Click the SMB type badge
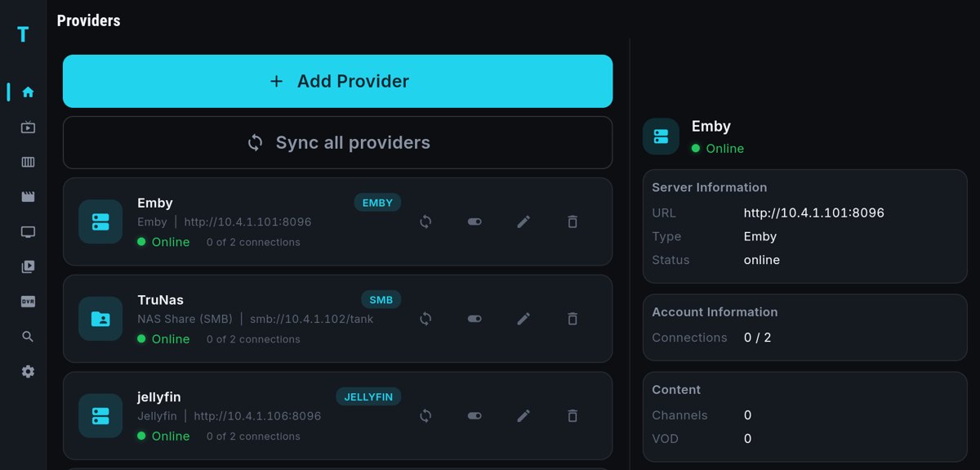Image resolution: width=980 pixels, height=470 pixels. click(381, 300)
